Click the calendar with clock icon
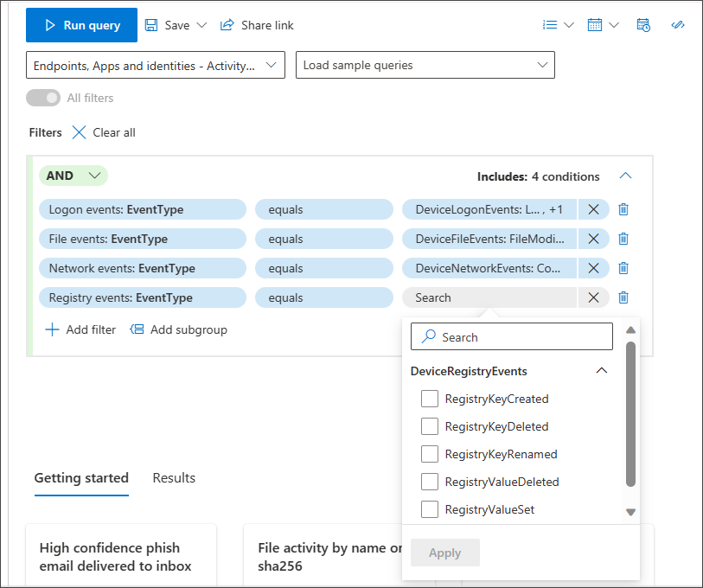The width and height of the screenshot is (703, 588). coord(642,25)
